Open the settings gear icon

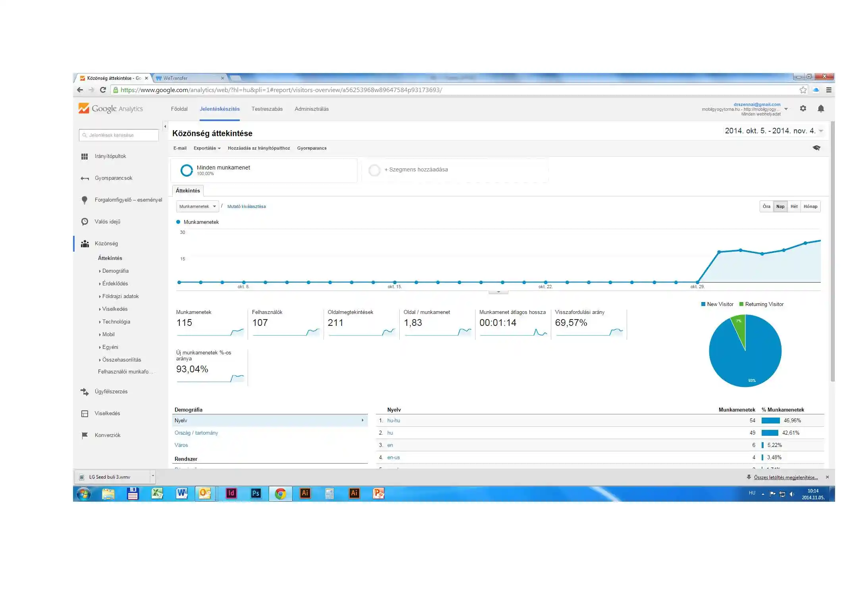(803, 108)
